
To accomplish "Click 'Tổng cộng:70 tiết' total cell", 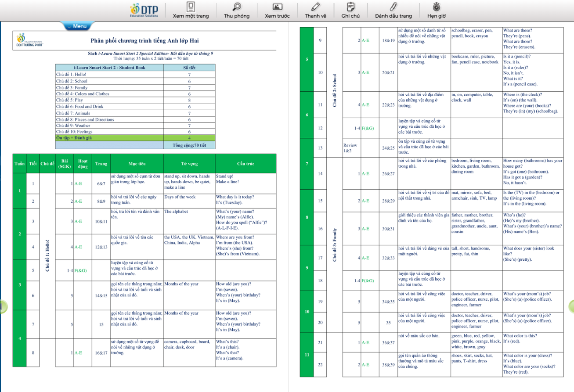I will (189, 145).
